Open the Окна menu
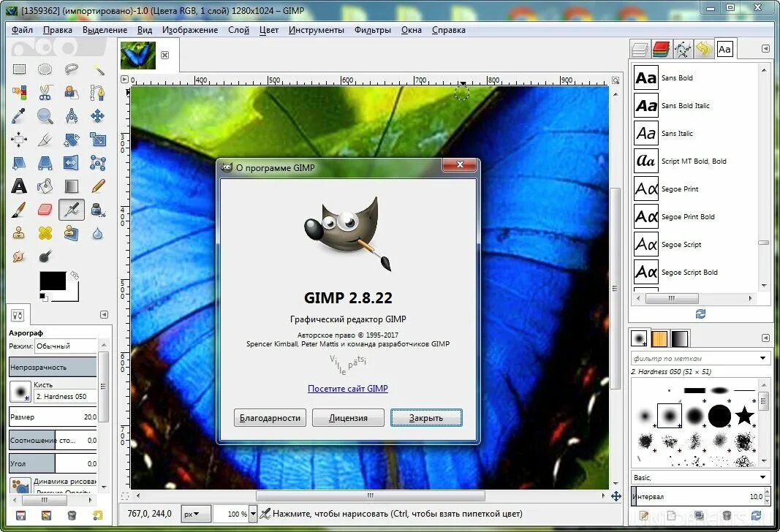 click(411, 30)
